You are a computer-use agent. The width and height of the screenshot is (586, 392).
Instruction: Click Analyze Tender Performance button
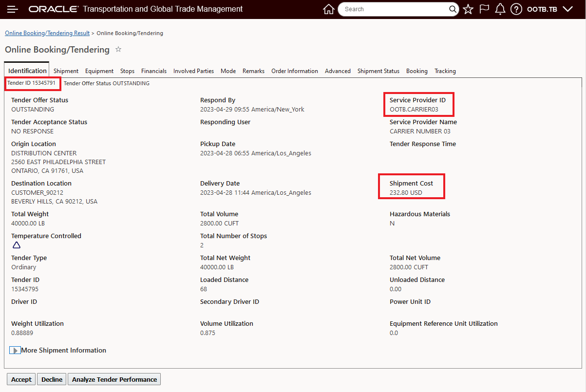(x=114, y=379)
